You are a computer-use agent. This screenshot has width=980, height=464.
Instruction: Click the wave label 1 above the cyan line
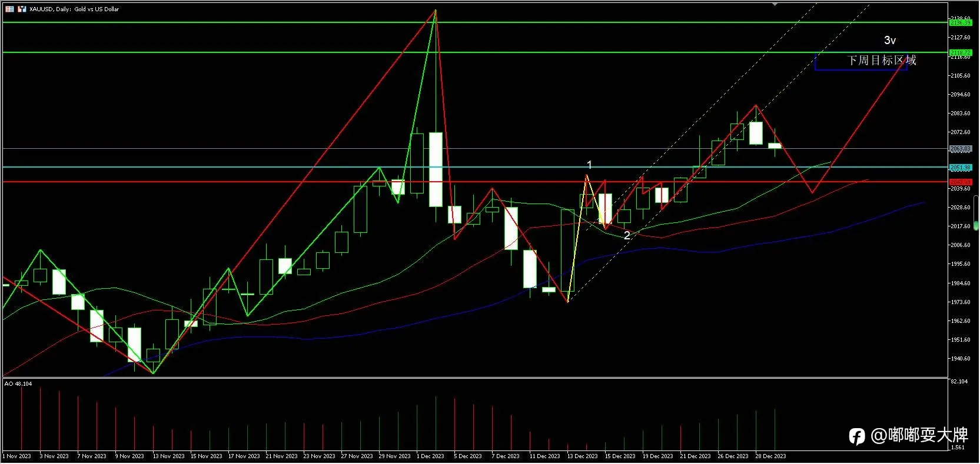589,165
